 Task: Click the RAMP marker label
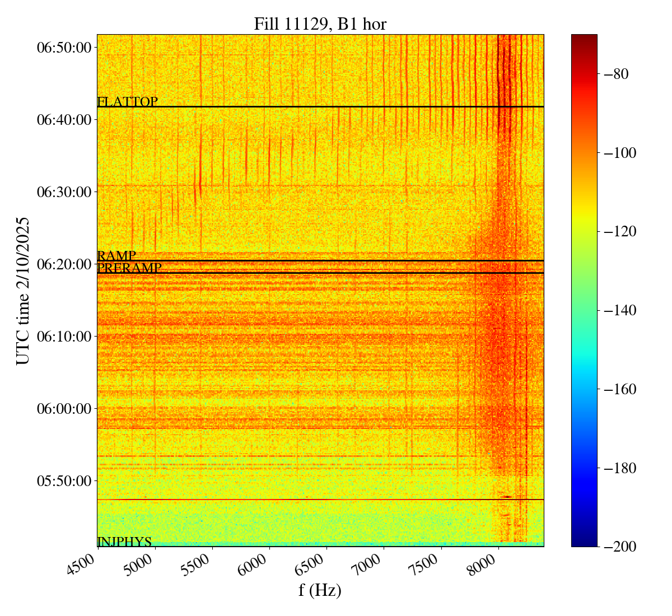[x=116, y=256]
